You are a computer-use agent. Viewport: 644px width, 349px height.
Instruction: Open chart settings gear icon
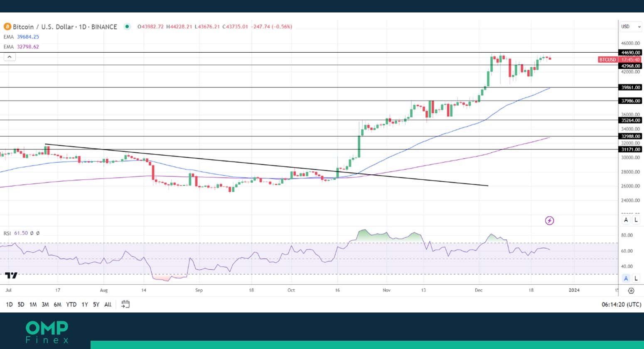pyautogui.click(x=631, y=290)
